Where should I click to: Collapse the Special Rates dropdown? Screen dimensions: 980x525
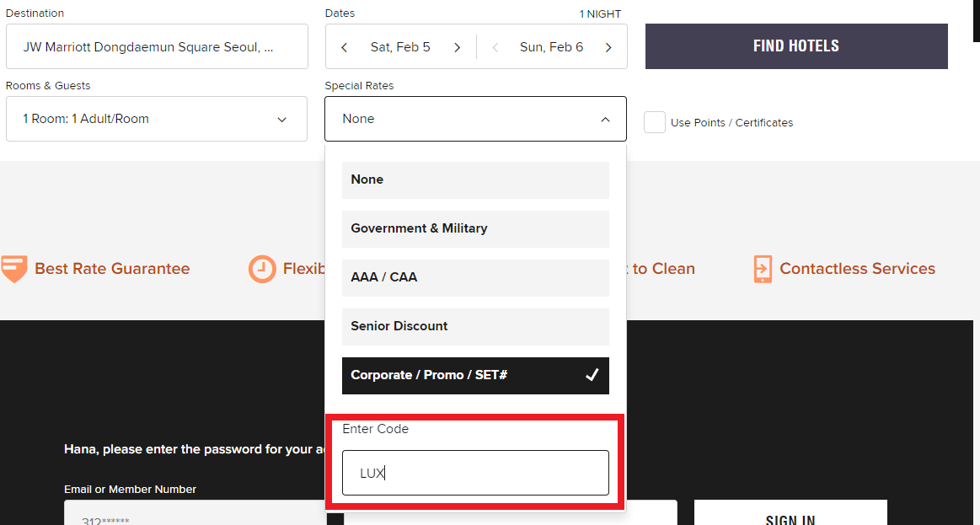point(475,119)
